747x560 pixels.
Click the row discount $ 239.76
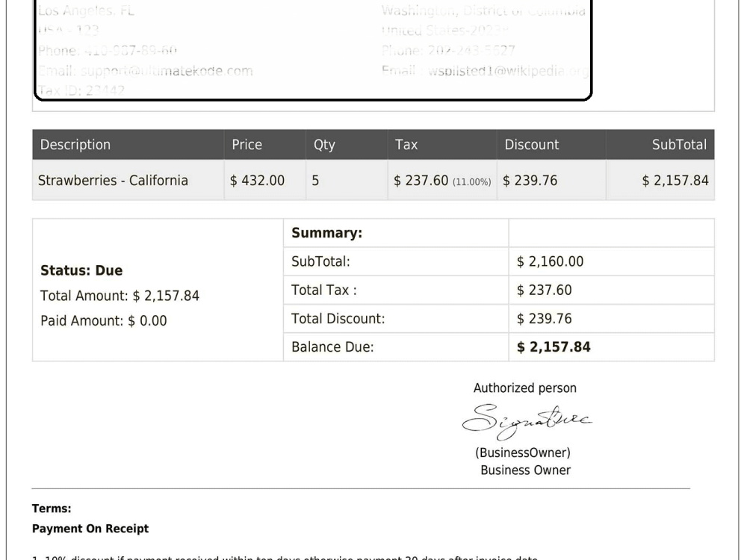(x=530, y=181)
